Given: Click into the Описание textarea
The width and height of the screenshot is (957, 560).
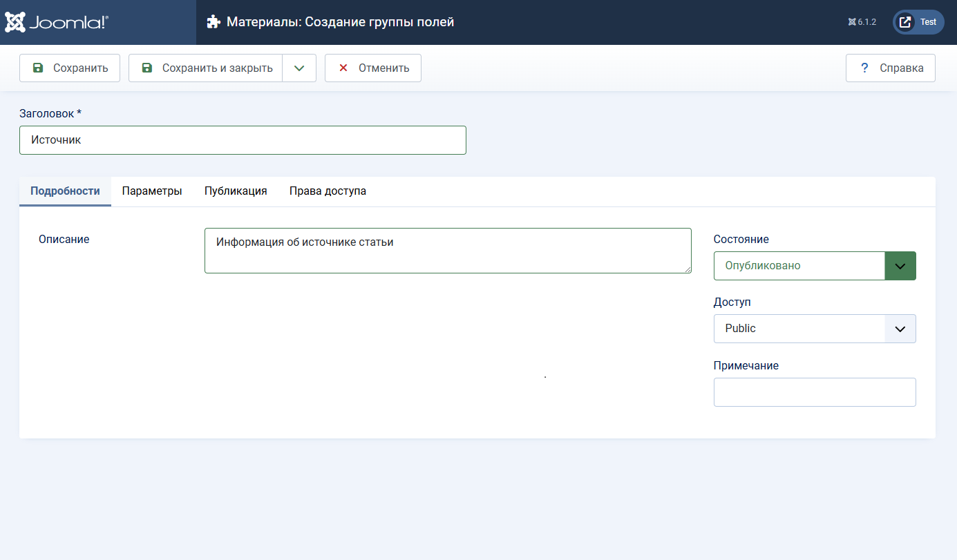Looking at the screenshot, I should pos(448,251).
